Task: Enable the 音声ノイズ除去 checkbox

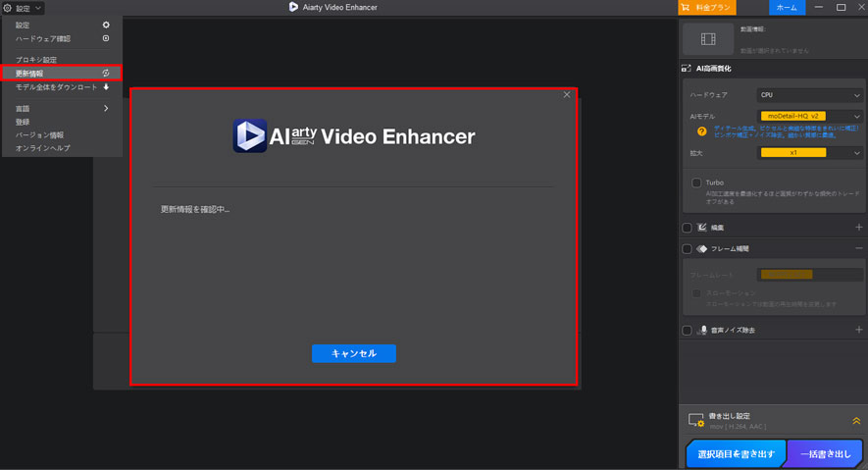Action: click(687, 331)
